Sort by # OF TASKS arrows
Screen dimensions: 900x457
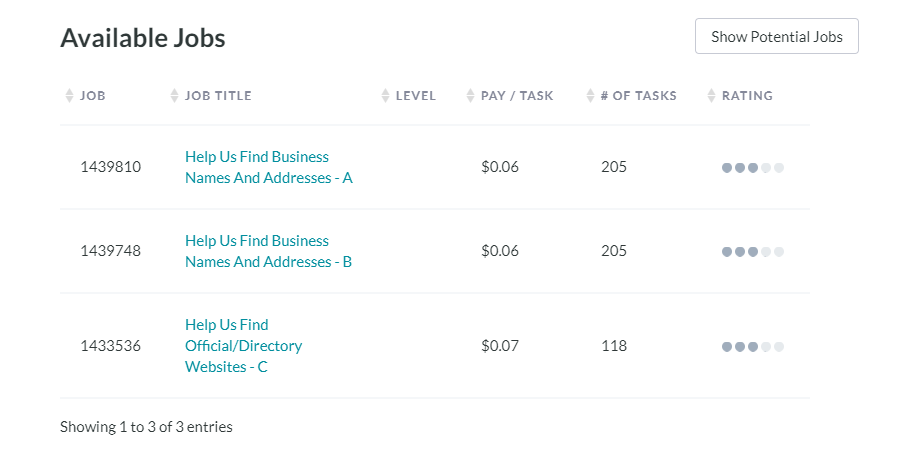coord(590,96)
